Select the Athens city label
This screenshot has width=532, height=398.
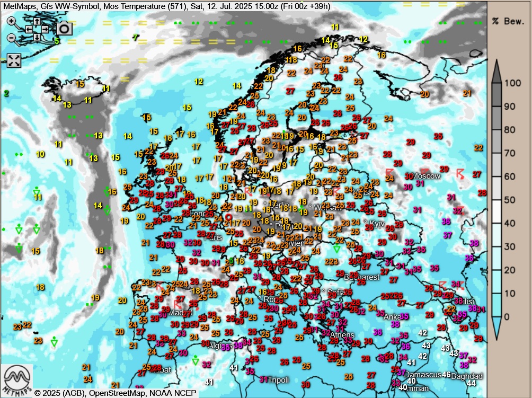342,335
